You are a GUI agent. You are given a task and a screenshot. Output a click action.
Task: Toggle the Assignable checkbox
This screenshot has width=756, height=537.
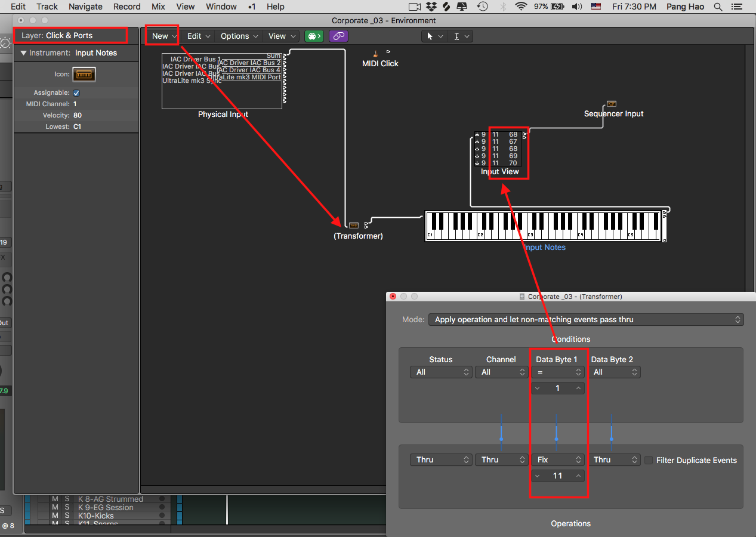[76, 93]
